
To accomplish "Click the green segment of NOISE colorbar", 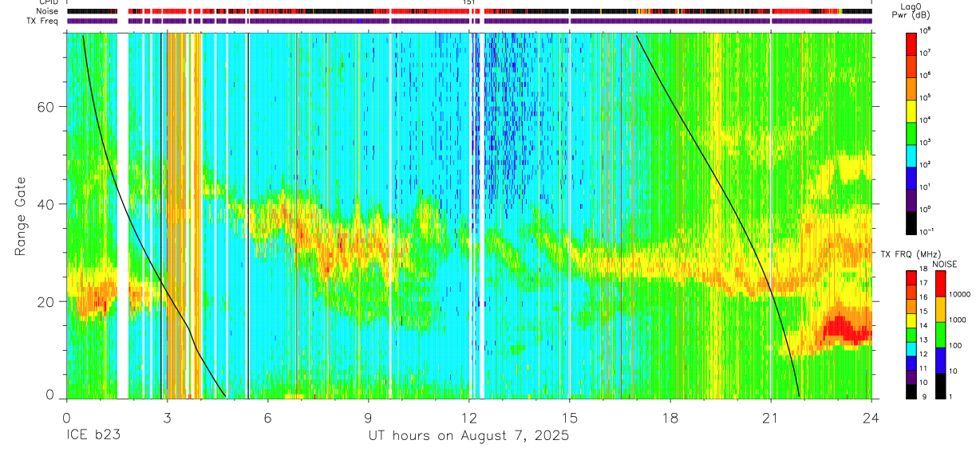I will click(941, 335).
